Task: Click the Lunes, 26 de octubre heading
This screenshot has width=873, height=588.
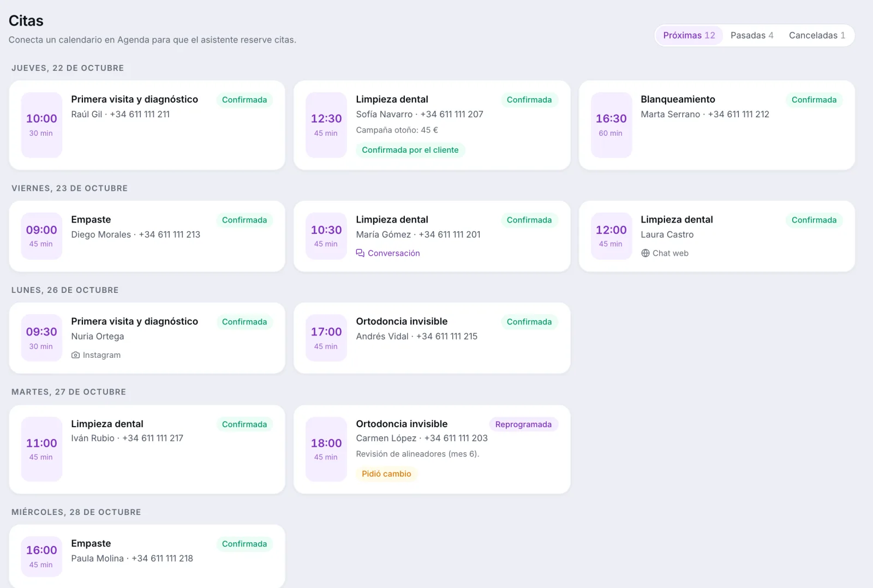Action: [x=65, y=290]
